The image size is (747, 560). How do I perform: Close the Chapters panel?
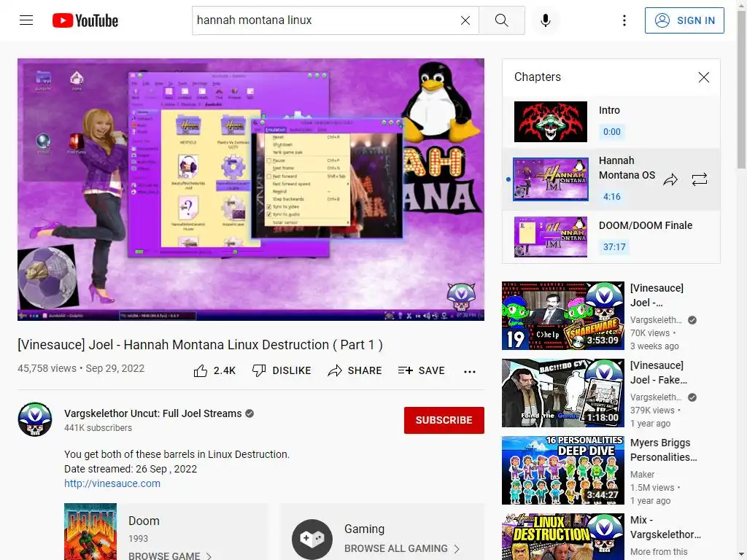tap(704, 77)
